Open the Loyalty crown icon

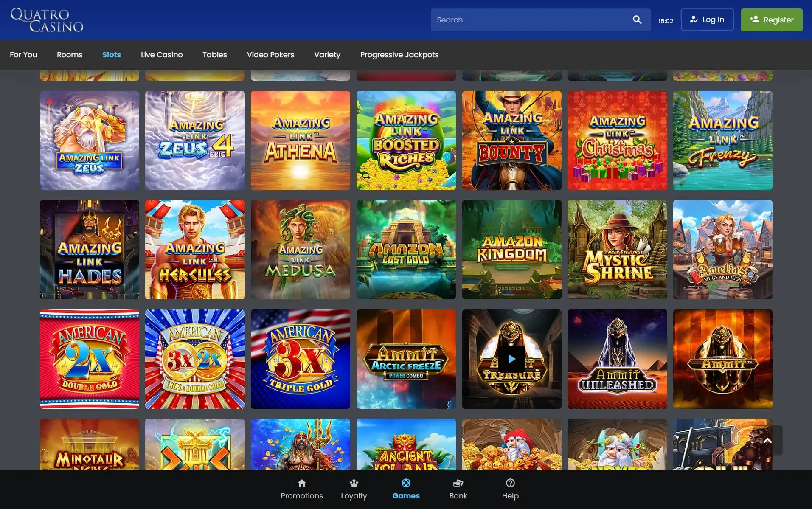[354, 483]
